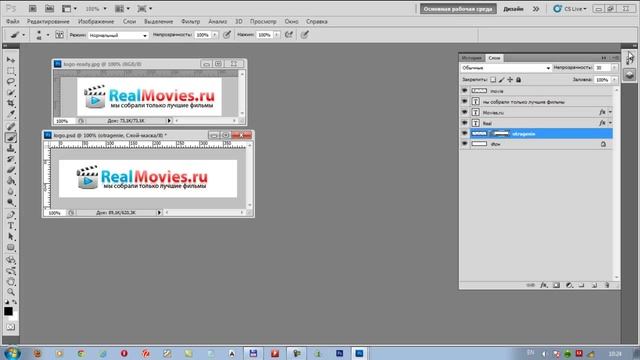This screenshot has width=640, height=360.
Task: Expand effects of Movies.ru layer
Action: [610, 112]
